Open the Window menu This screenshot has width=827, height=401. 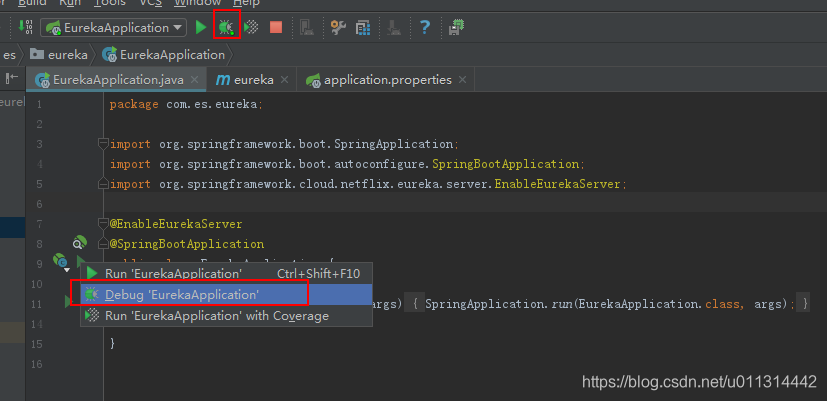click(x=197, y=3)
